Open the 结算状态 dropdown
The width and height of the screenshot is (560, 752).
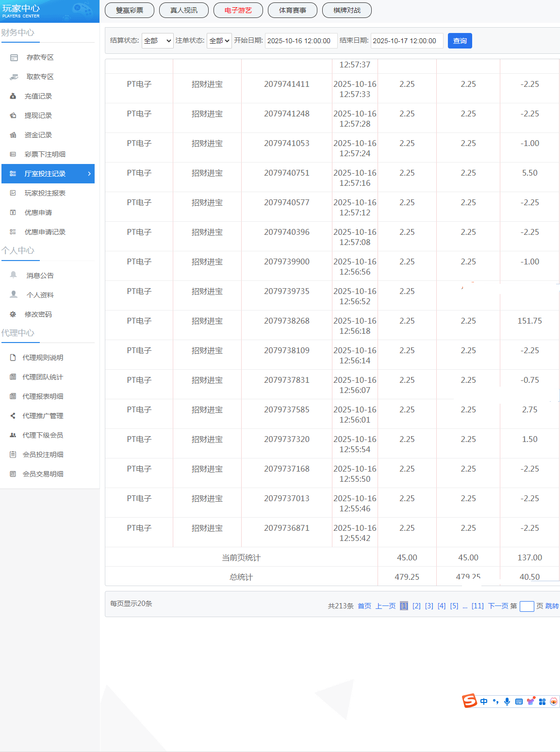click(157, 41)
